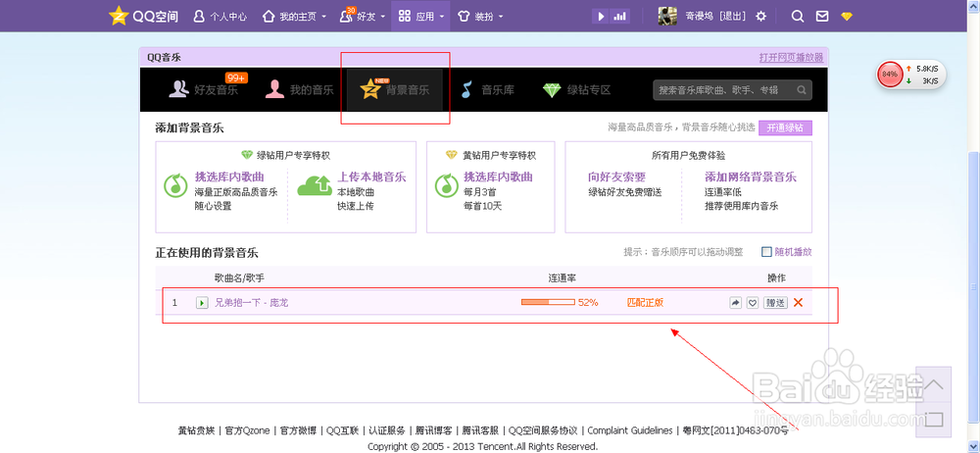
Task: Open the mail envelope icon
Action: click(822, 17)
